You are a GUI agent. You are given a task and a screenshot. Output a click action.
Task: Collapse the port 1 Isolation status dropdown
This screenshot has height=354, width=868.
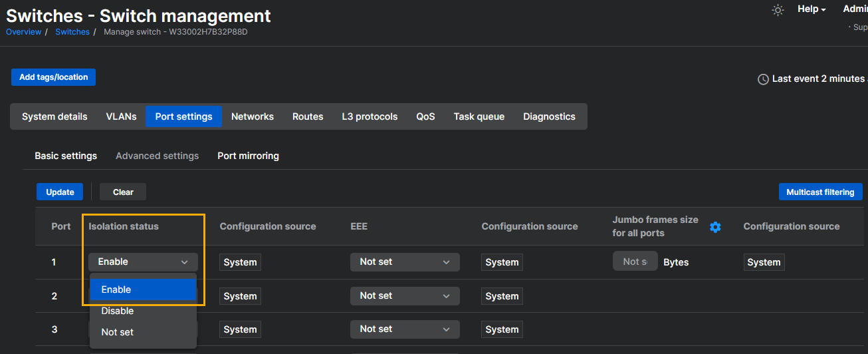pyautogui.click(x=143, y=262)
